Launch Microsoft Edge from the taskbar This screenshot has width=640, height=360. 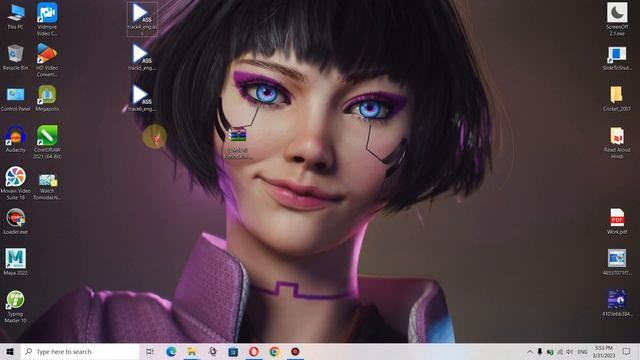171,351
